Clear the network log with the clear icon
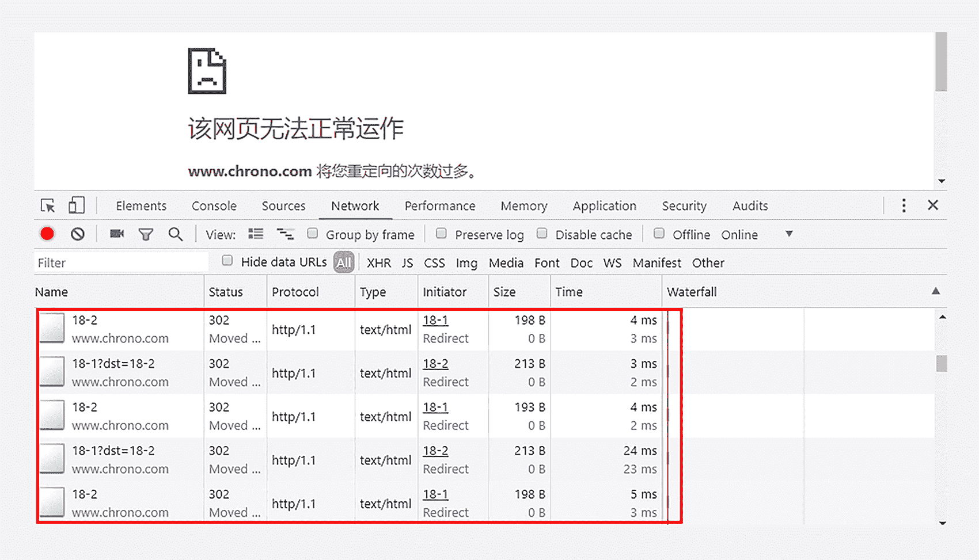Viewport: 979px width, 560px height. (78, 234)
